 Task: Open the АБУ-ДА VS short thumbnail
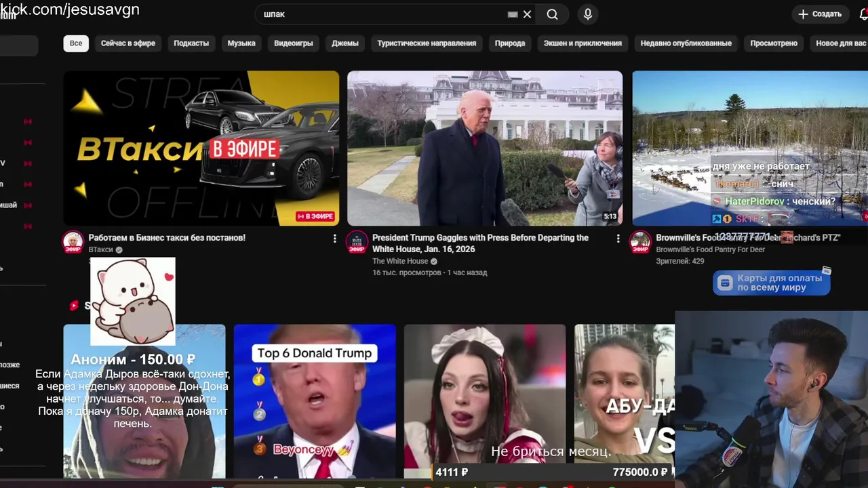(x=625, y=401)
